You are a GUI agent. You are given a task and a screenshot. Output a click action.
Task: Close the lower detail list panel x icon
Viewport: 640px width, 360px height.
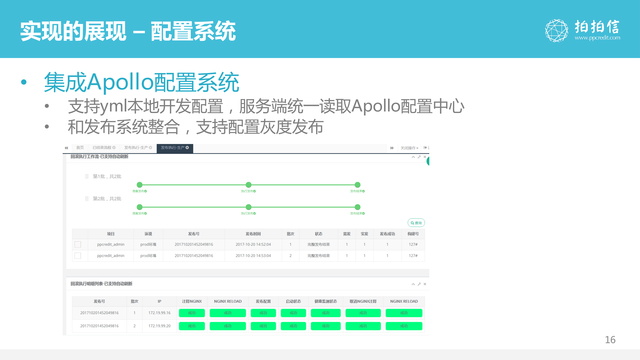click(x=424, y=284)
